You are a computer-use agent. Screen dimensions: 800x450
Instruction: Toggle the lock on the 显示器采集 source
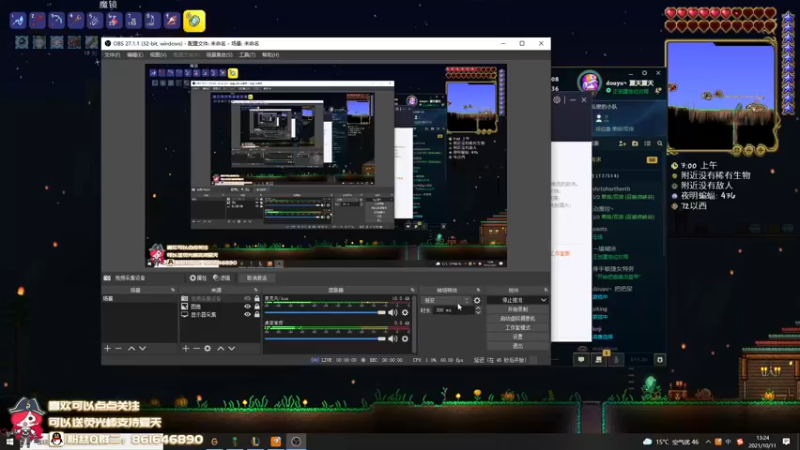coord(257,315)
